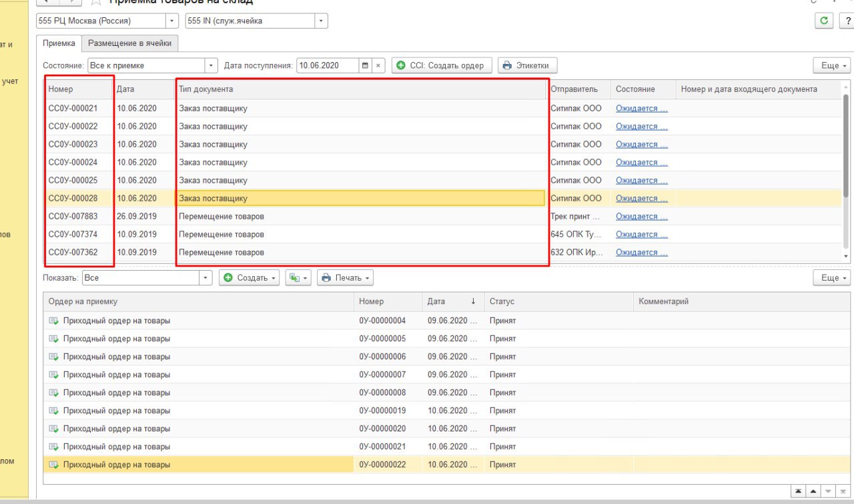This screenshot has width=854, height=504.
Task: Click the document icon of order 0У-00000020
Action: pos(53,429)
